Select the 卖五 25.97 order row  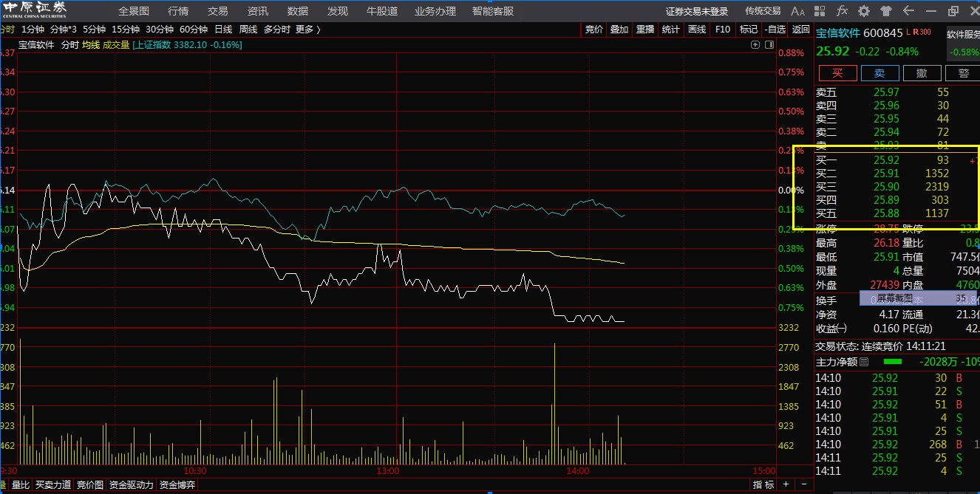(x=897, y=92)
